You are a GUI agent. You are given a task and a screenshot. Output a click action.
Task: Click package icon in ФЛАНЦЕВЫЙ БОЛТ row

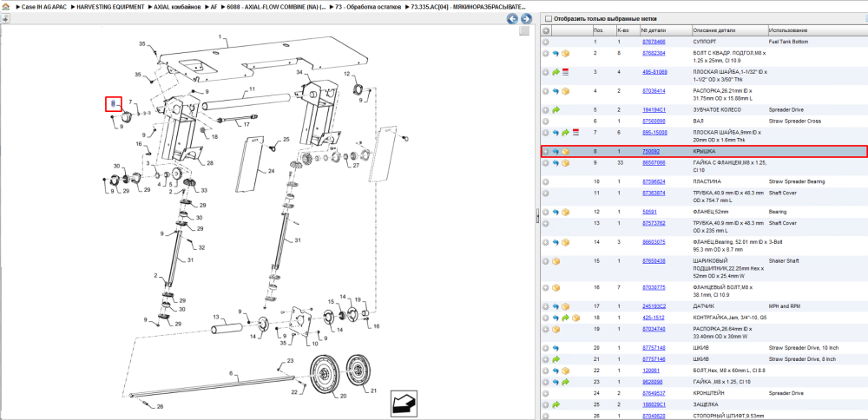[556, 288]
